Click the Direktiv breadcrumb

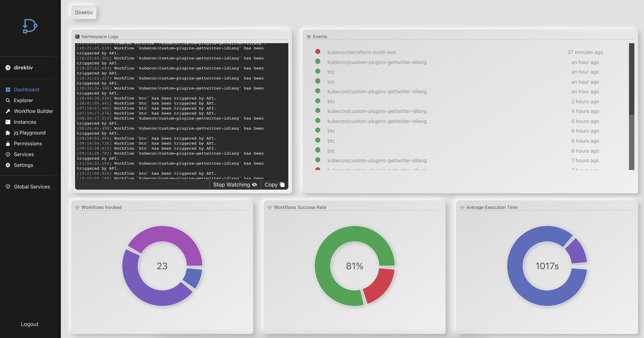click(84, 13)
